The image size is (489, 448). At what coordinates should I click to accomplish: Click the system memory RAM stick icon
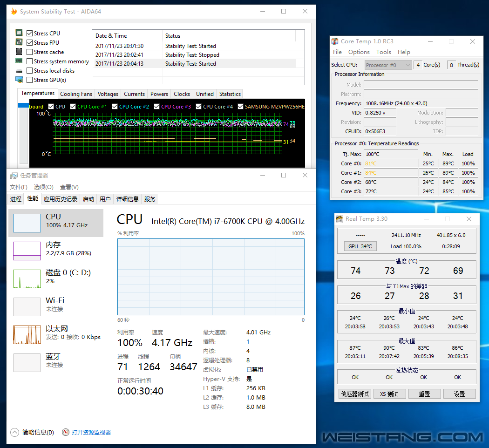pyautogui.click(x=19, y=61)
